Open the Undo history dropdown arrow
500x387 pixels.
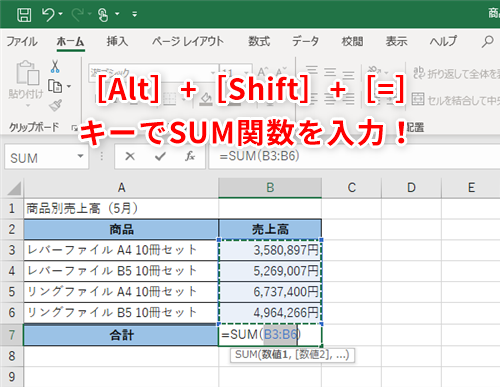click(61, 14)
